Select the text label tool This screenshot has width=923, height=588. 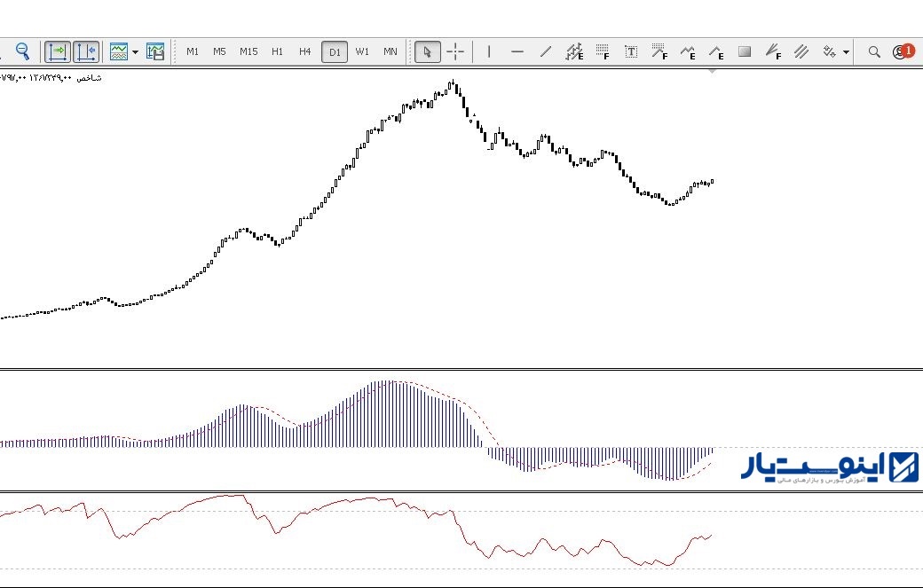click(631, 51)
